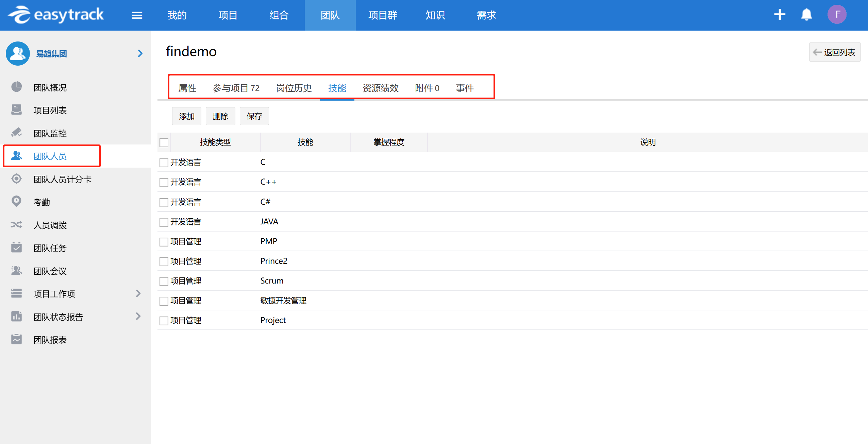
Task: Click the 添加 button
Action: point(186,116)
